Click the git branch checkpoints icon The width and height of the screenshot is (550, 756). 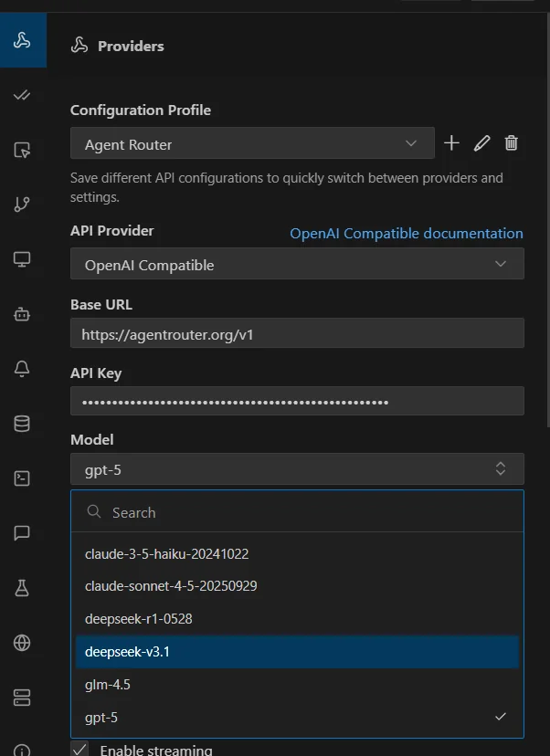23,204
